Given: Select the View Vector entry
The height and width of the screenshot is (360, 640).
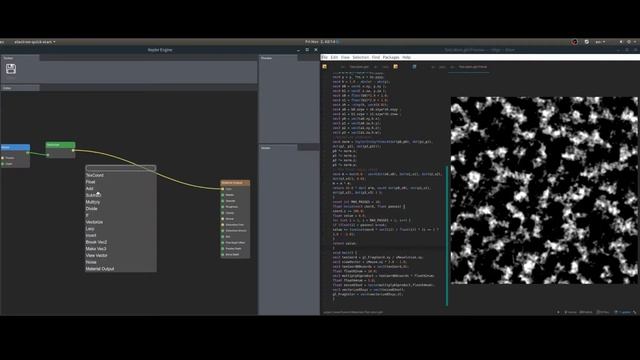Looking at the screenshot, I should (96, 256).
